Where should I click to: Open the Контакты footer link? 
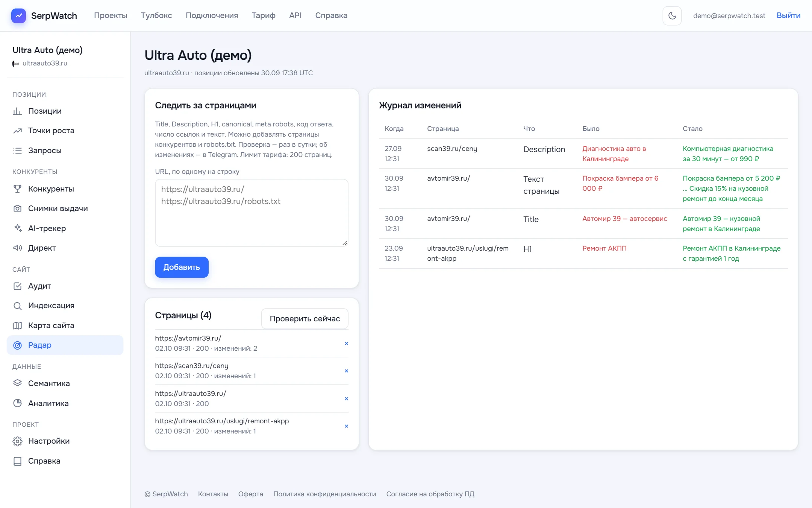213,494
